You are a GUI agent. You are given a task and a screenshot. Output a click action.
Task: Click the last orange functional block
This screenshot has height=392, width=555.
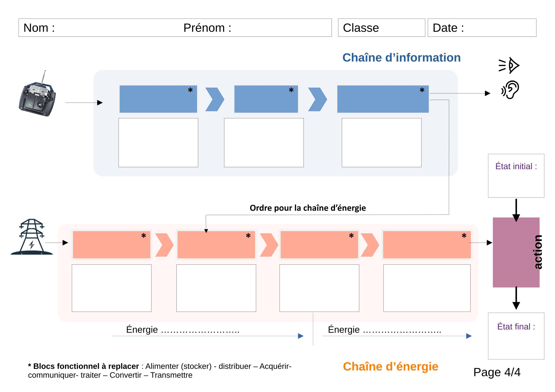(427, 245)
